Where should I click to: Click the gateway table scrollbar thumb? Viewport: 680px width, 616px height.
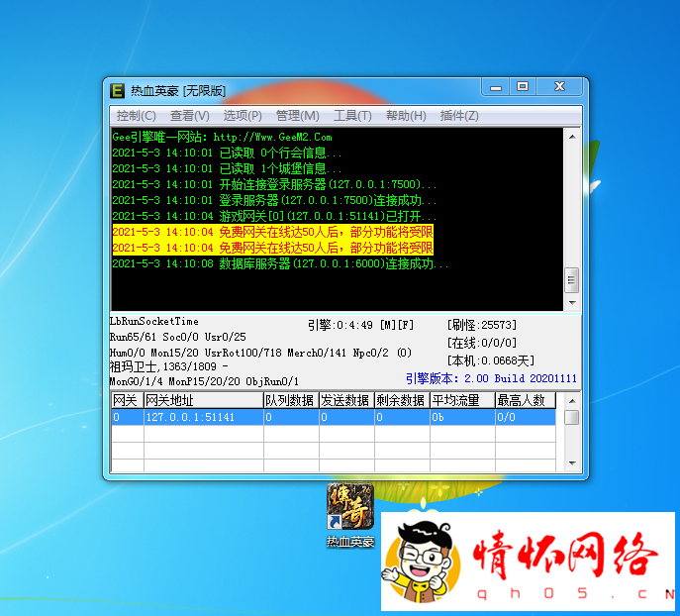coord(572,417)
